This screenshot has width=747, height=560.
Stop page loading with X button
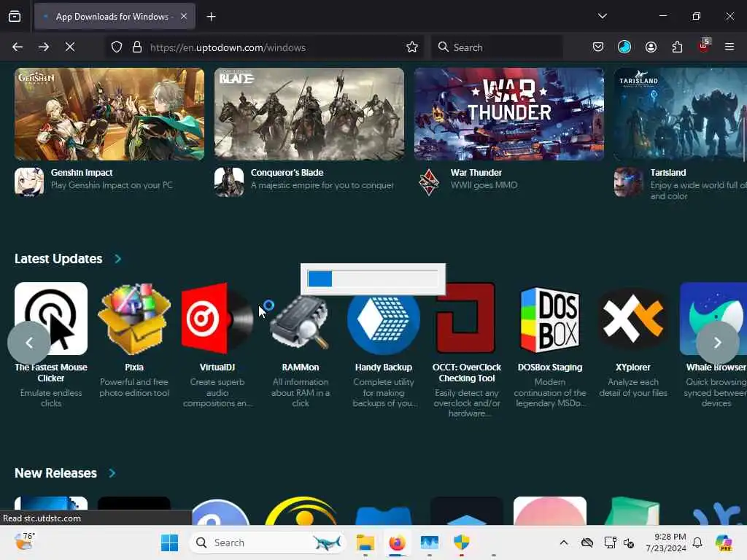pyautogui.click(x=70, y=47)
